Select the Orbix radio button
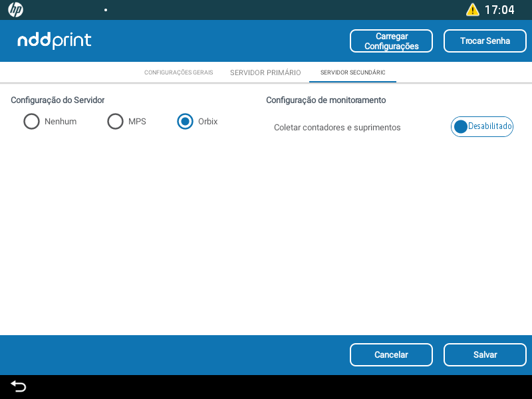 tap(186, 122)
